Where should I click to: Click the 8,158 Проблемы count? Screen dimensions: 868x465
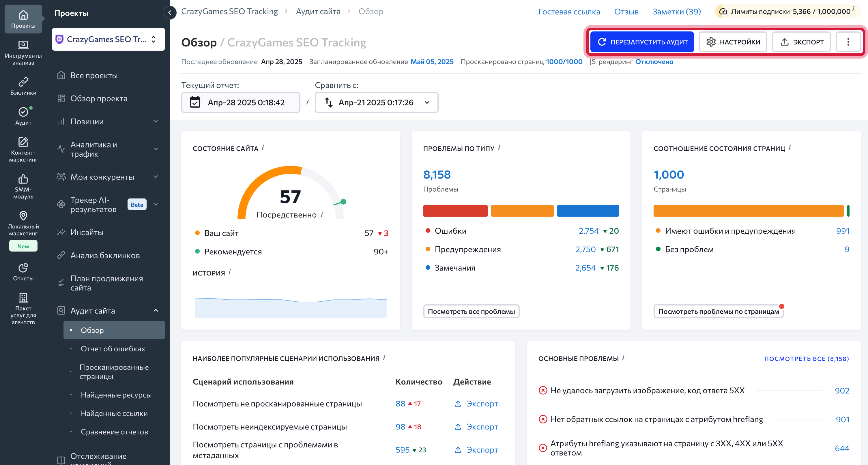437,175
